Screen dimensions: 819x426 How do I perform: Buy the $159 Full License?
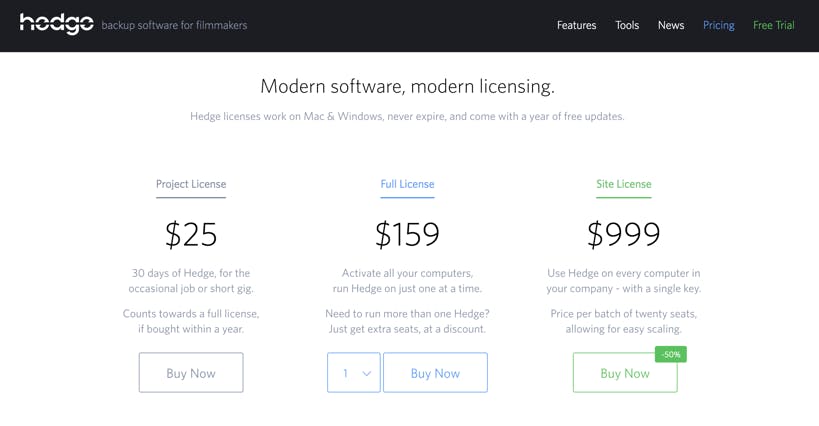pos(435,373)
